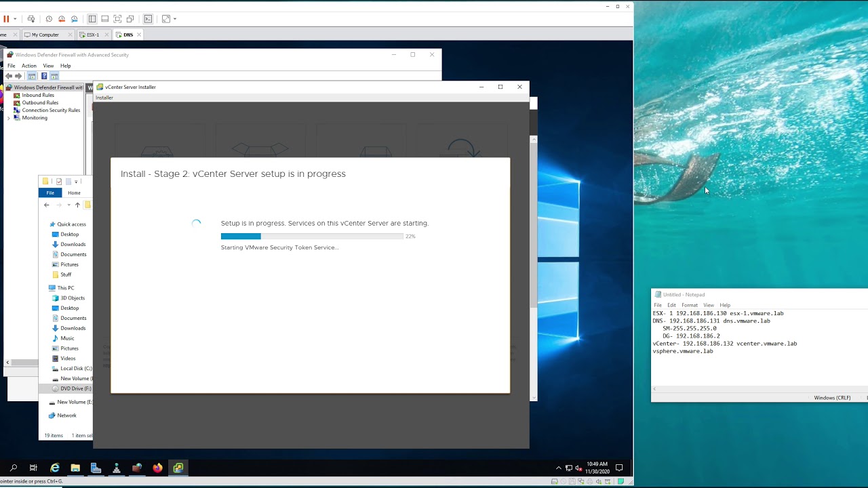Open File Explorer from the taskbar
Image resolution: width=868 pixels, height=488 pixels.
pyautogui.click(x=75, y=468)
